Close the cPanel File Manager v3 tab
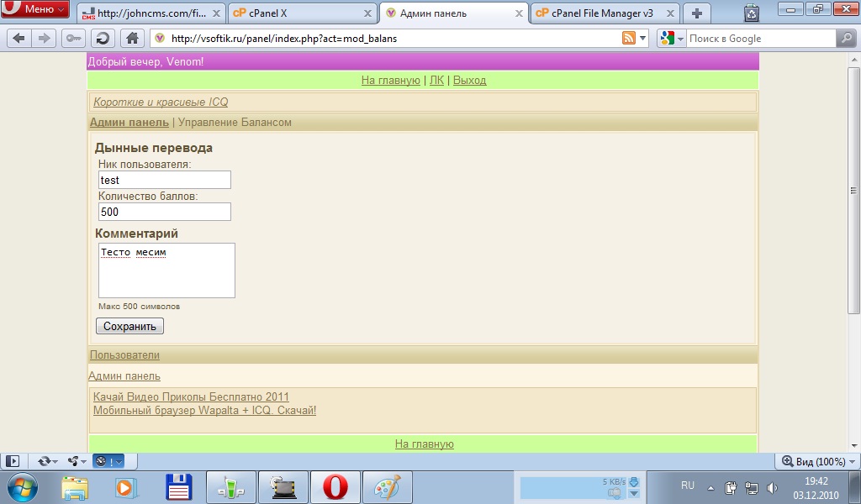861x504 pixels. pyautogui.click(x=670, y=13)
